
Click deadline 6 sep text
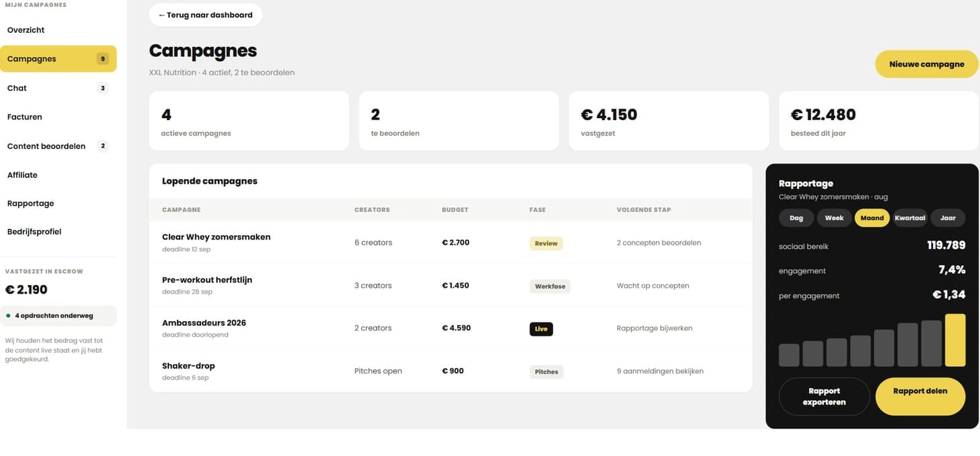pyautogui.click(x=185, y=378)
